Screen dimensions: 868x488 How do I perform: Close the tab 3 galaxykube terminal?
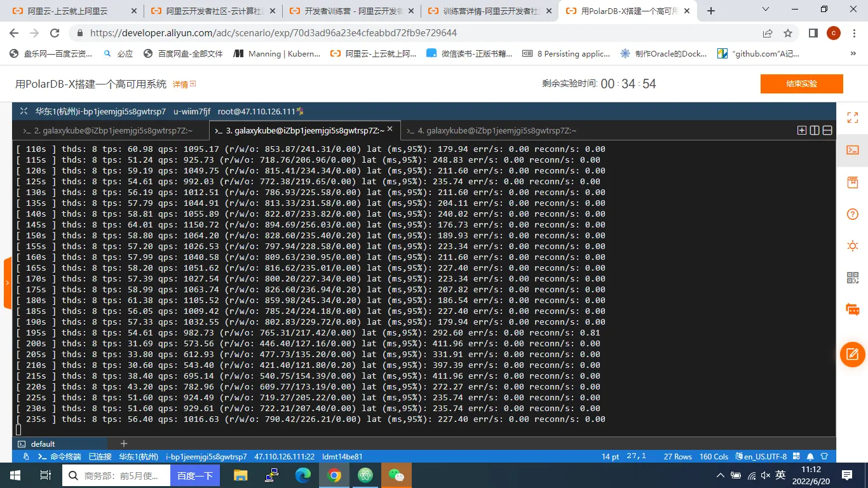390,129
